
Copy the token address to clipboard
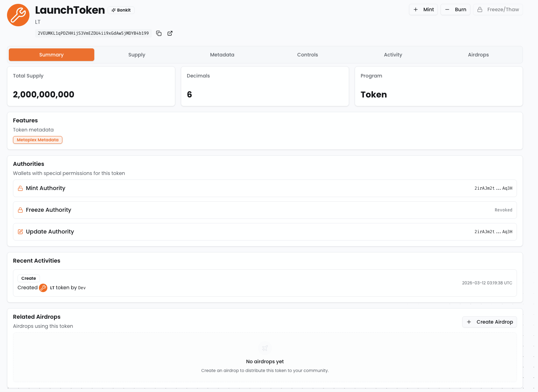[x=159, y=33]
